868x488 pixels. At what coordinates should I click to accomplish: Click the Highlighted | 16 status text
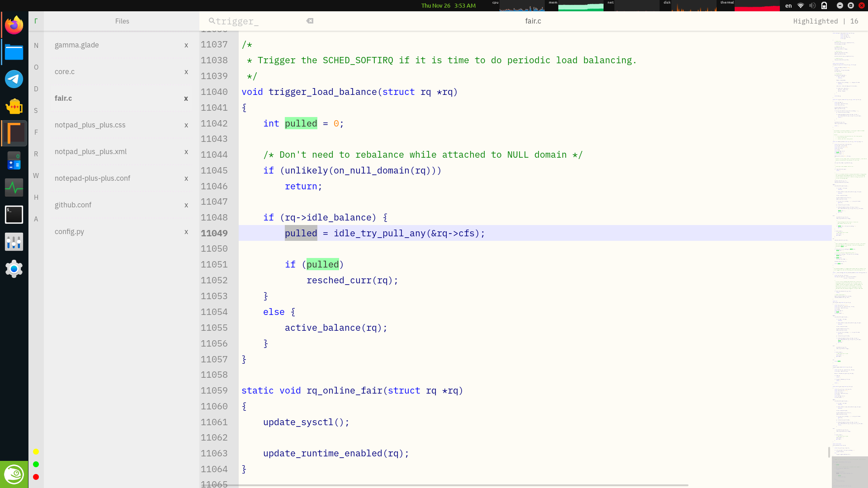[x=826, y=21]
